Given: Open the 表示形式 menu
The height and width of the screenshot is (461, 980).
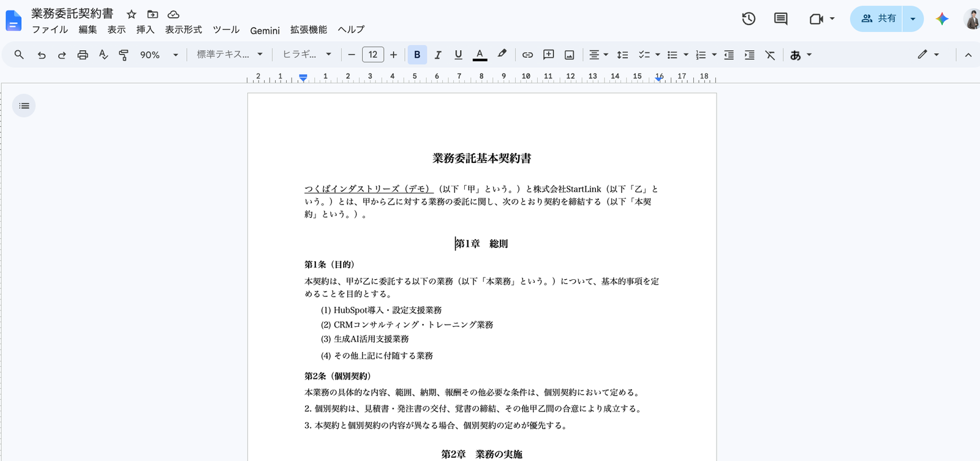Looking at the screenshot, I should tap(183, 29).
